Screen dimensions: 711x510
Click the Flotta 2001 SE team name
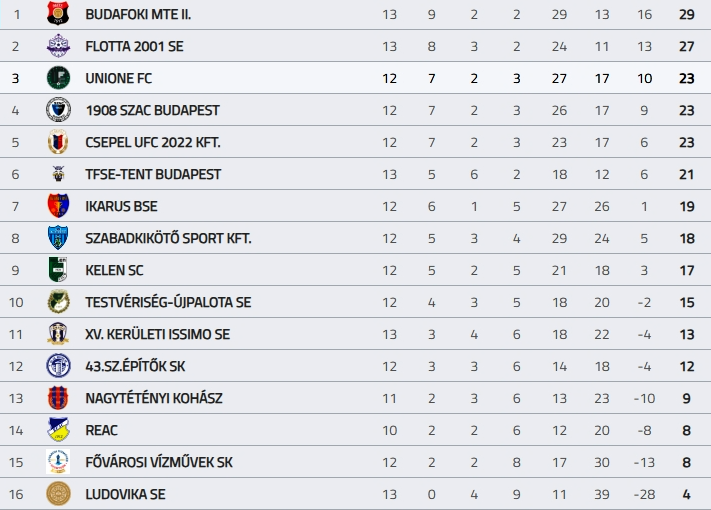135,46
